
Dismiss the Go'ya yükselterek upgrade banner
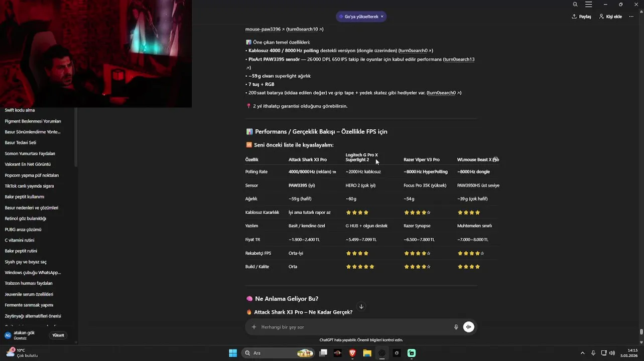point(382,17)
